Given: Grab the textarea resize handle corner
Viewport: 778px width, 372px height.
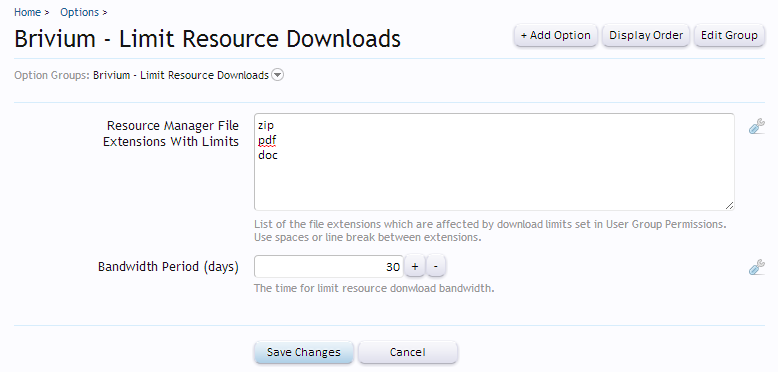Looking at the screenshot, I should [729, 205].
